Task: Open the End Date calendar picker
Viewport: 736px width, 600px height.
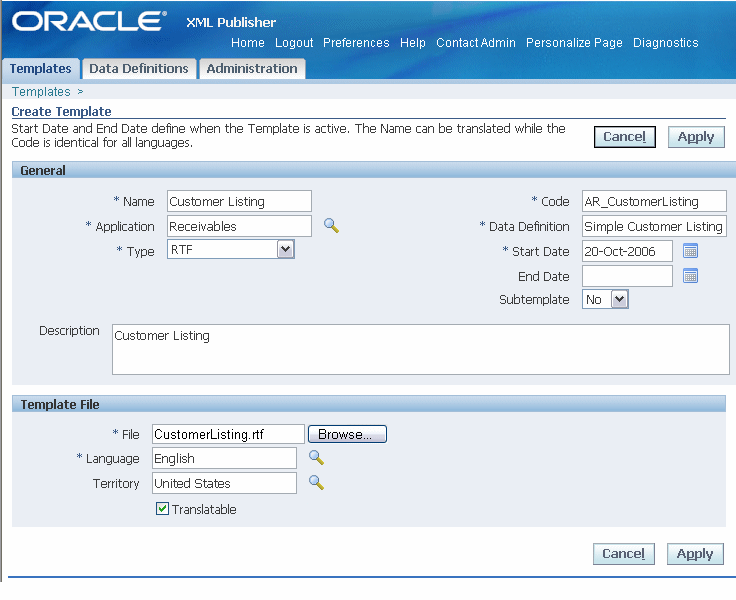Action: [690, 276]
